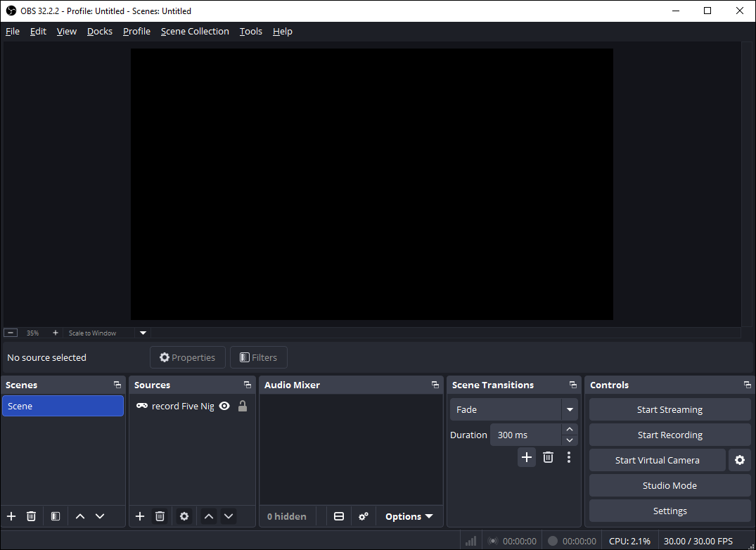Zoom out preview with minus button

coord(11,333)
